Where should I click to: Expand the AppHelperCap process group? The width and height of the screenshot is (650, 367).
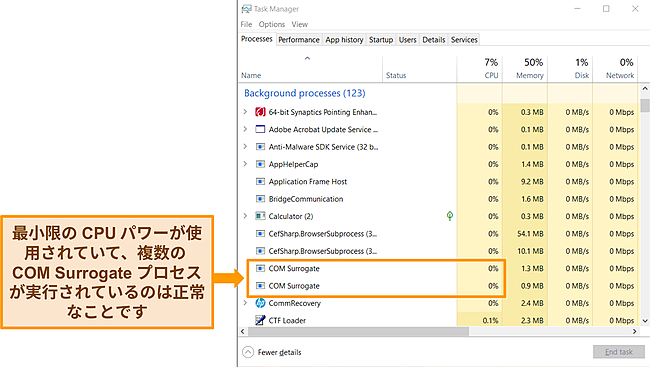(245, 164)
